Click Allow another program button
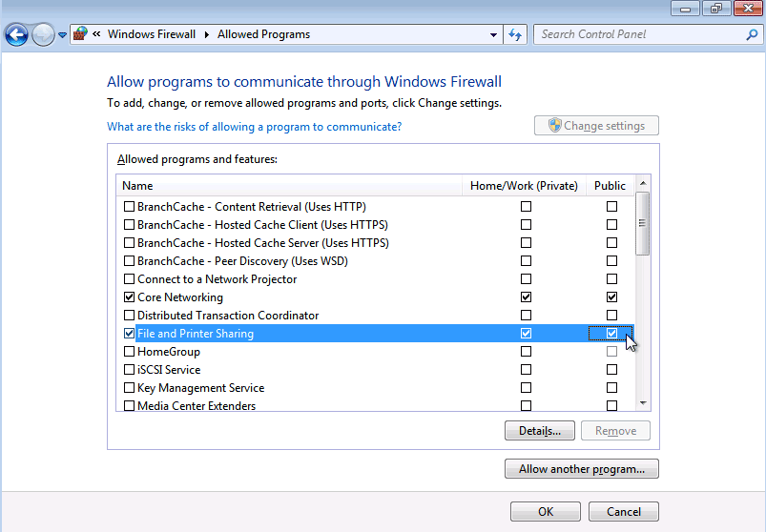Viewport: 766px width, 532px height. point(581,469)
